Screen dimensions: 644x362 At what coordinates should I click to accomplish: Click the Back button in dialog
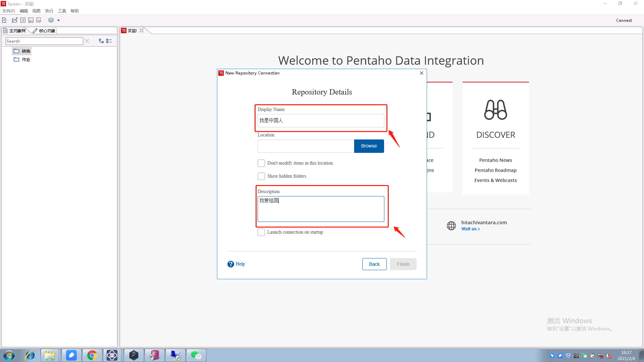[x=374, y=264]
